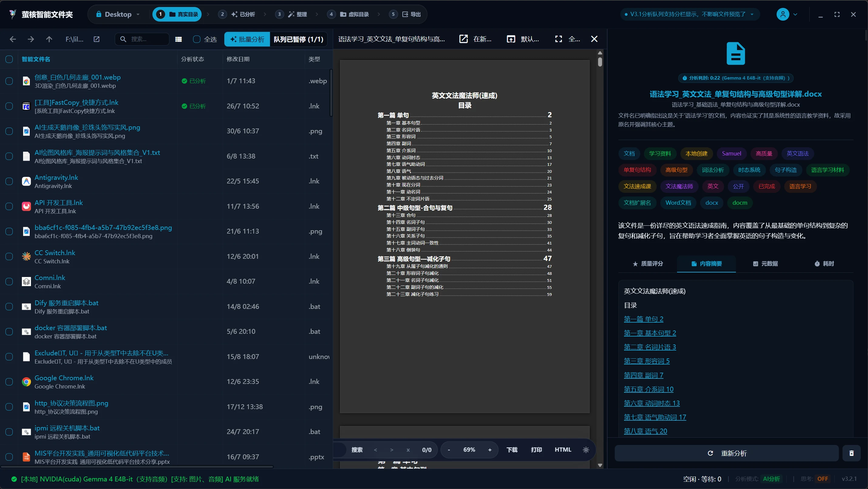
Task: Switch to the 元数据 tab
Action: pyautogui.click(x=765, y=264)
